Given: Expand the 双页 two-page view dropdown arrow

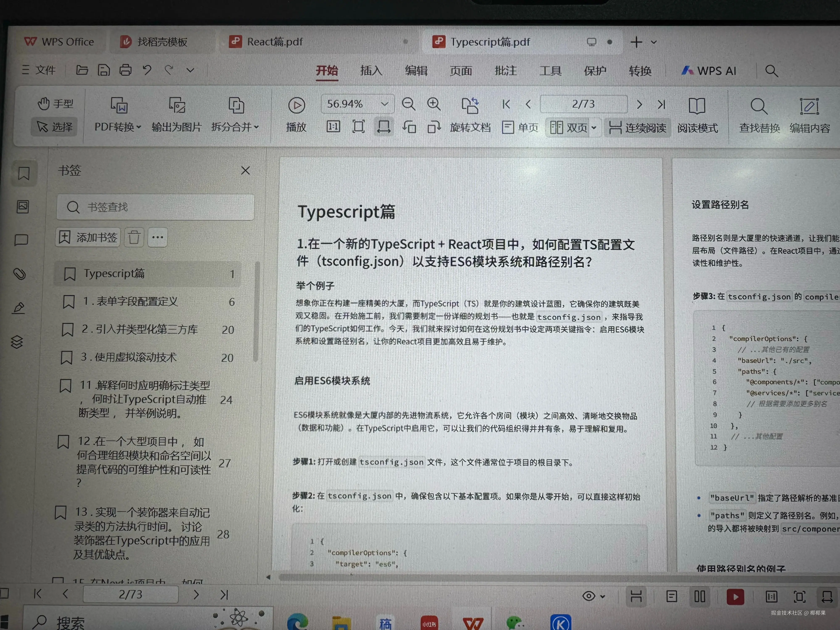Looking at the screenshot, I should coord(594,128).
